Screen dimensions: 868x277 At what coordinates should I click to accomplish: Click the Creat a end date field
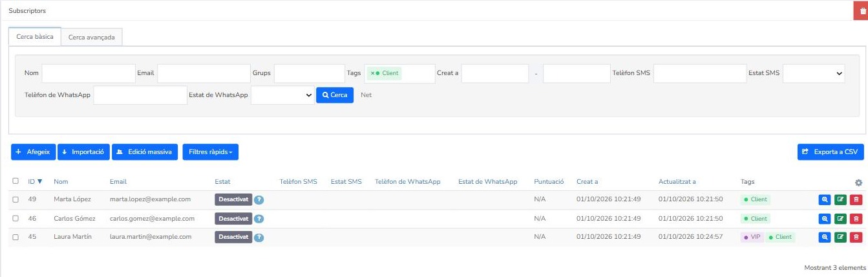[x=577, y=74]
